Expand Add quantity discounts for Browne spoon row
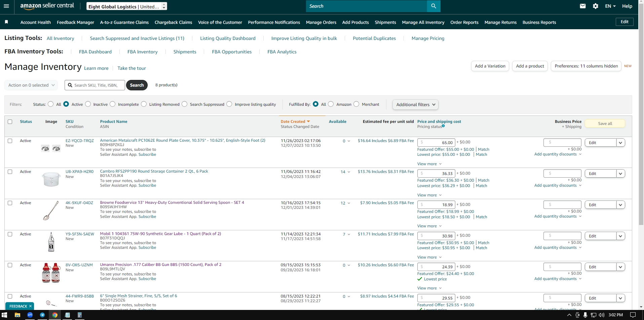The width and height of the screenshot is (644, 320). coord(558,216)
